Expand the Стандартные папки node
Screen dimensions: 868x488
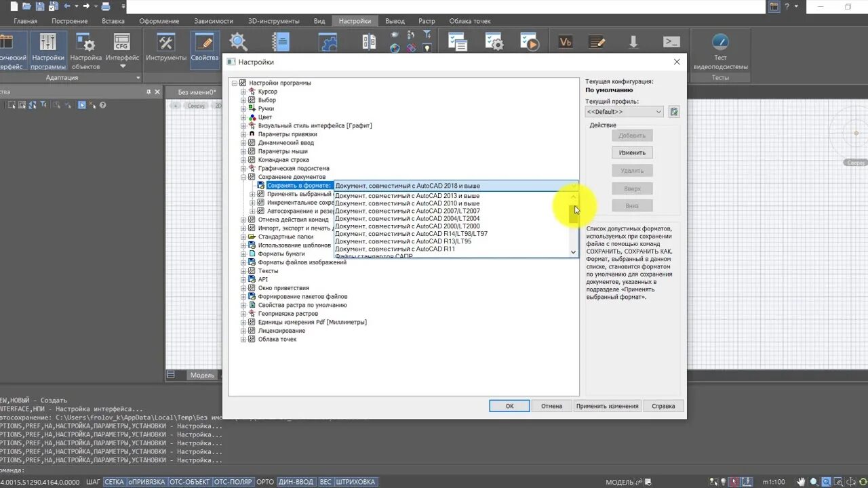click(243, 237)
